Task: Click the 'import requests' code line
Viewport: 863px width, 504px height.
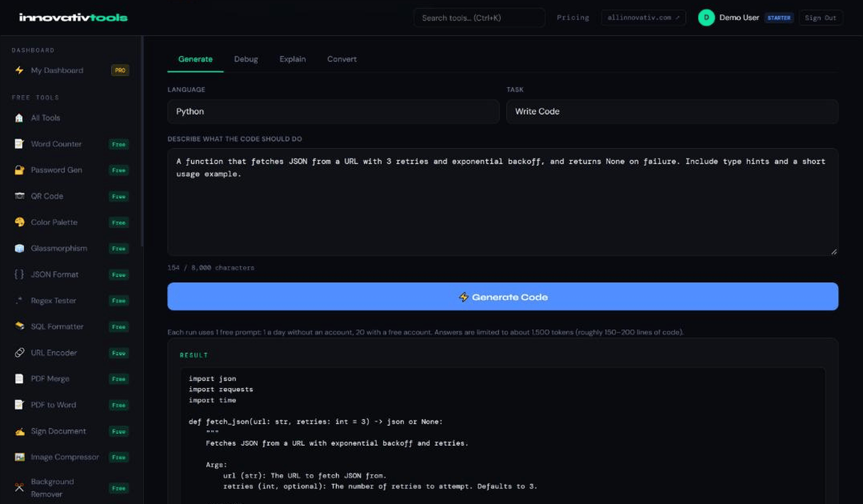Action: click(x=221, y=390)
